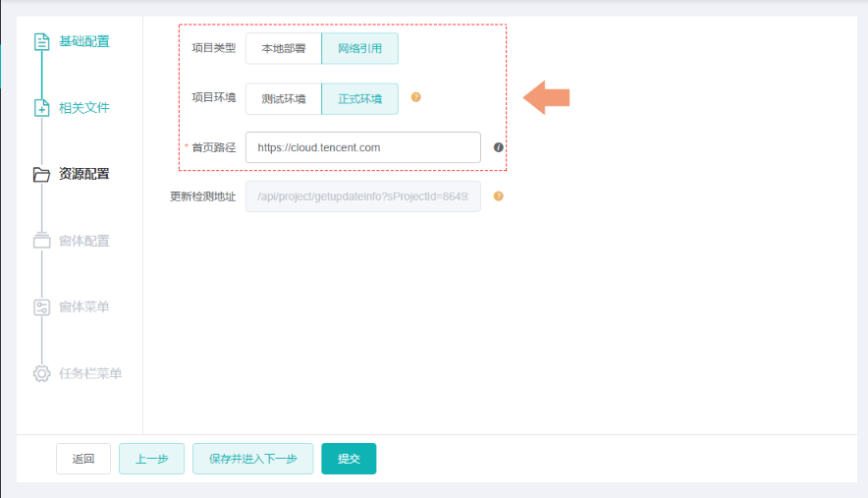Image resolution: width=868 pixels, height=498 pixels.
Task: Click help icon beside 更新检测地址 field
Action: point(498,196)
